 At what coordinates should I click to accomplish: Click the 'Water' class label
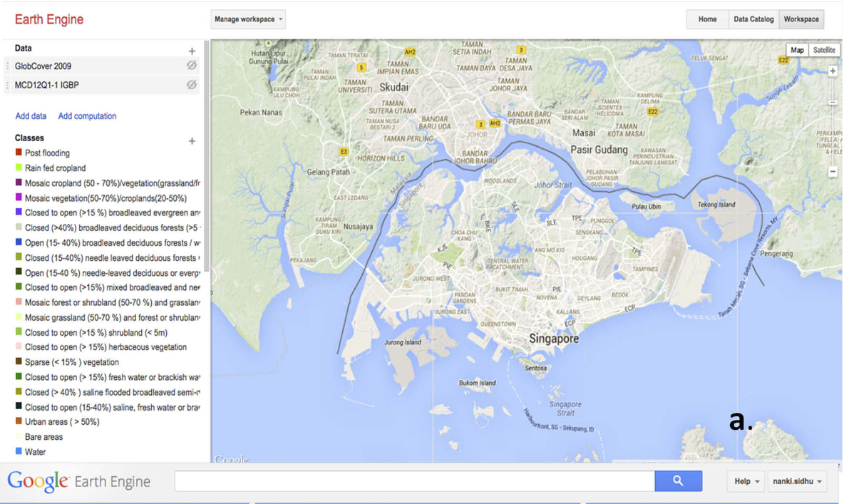coord(36,452)
